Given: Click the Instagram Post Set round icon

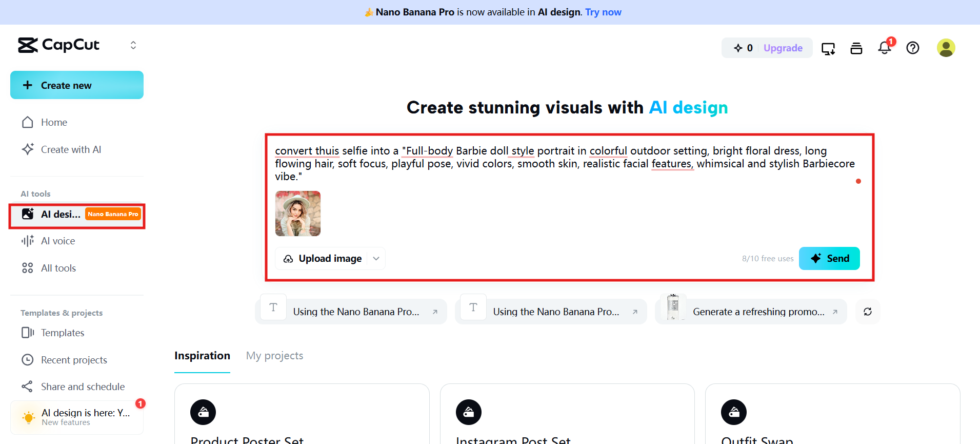Looking at the screenshot, I should click(x=469, y=412).
